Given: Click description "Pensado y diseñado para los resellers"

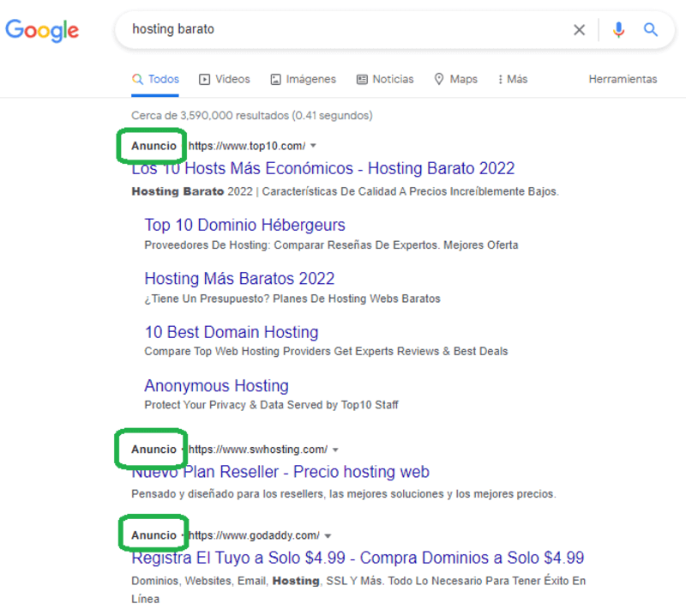Looking at the screenshot, I should 344,494.
